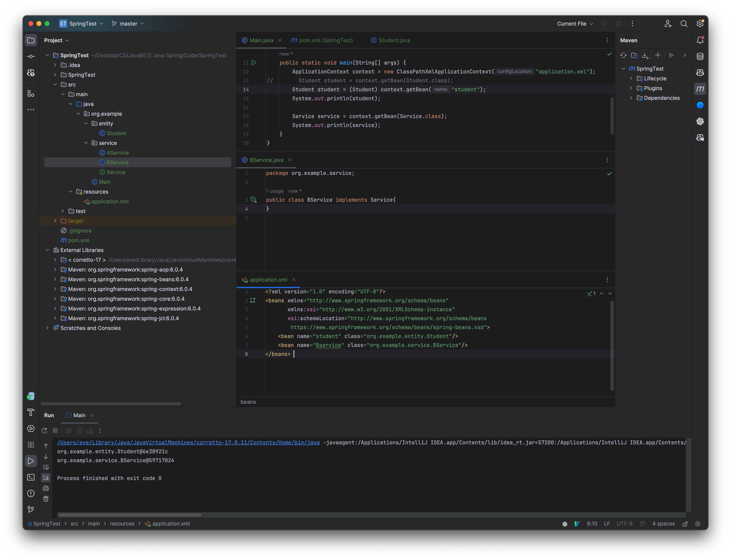Rerun the Main program
The width and height of the screenshot is (731, 560).
(45, 430)
